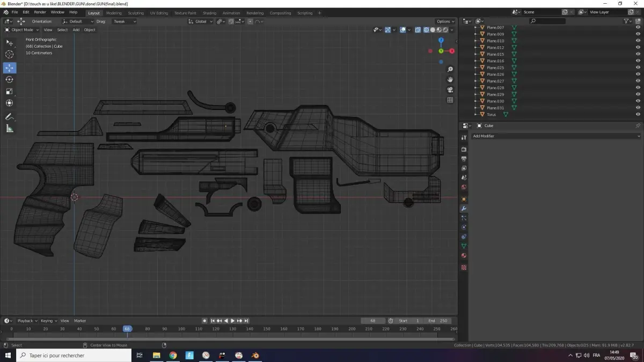Viewport: 644px width, 362px height.
Task: Open outliner filter dropdown
Action: click(629, 21)
